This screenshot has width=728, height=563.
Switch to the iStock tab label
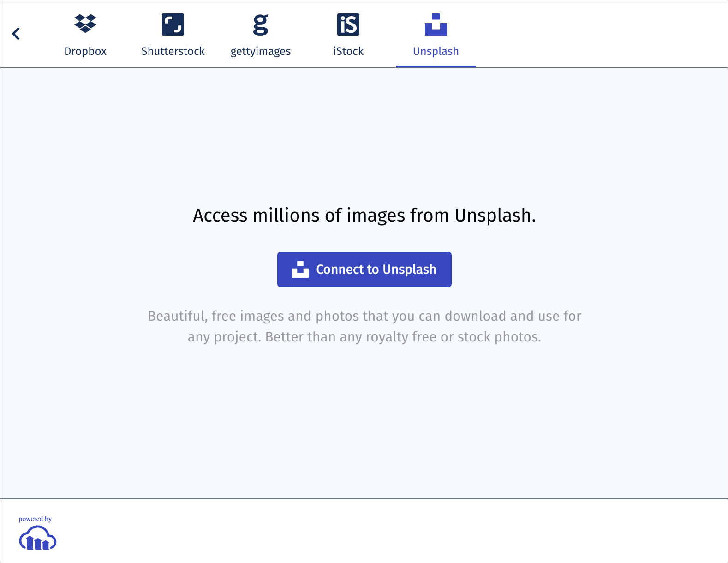(348, 51)
